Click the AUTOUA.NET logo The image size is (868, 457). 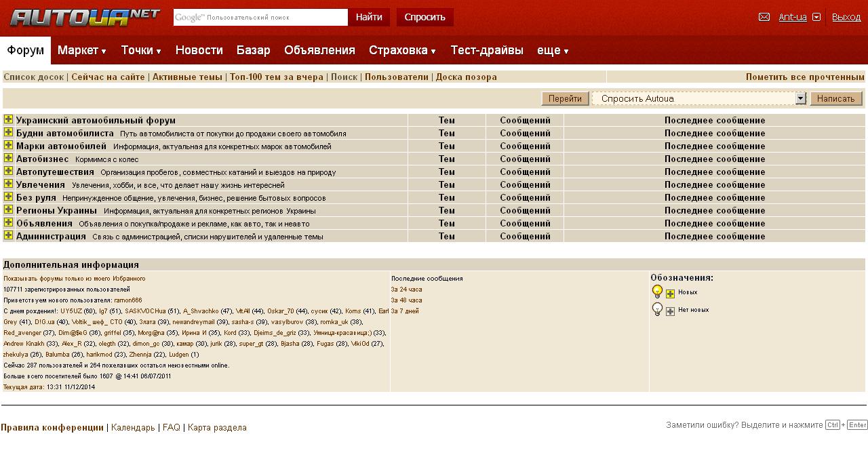coord(85,18)
